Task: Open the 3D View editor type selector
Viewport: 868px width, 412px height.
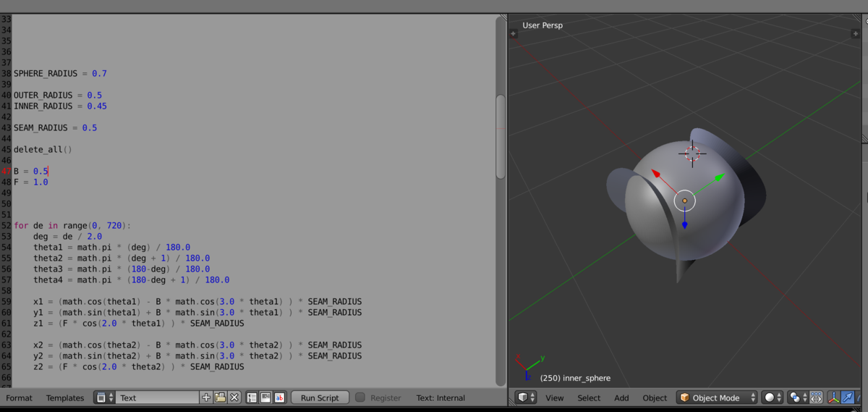Action: [526, 398]
